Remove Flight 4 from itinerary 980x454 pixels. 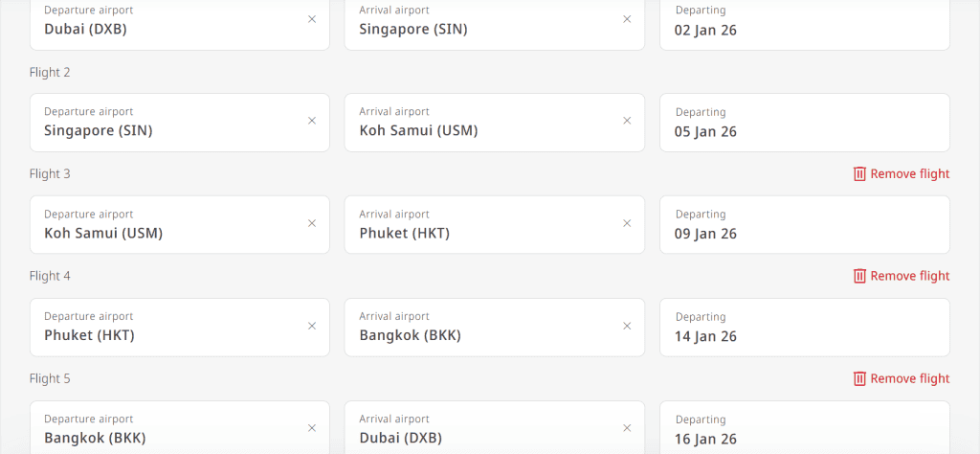click(x=901, y=276)
